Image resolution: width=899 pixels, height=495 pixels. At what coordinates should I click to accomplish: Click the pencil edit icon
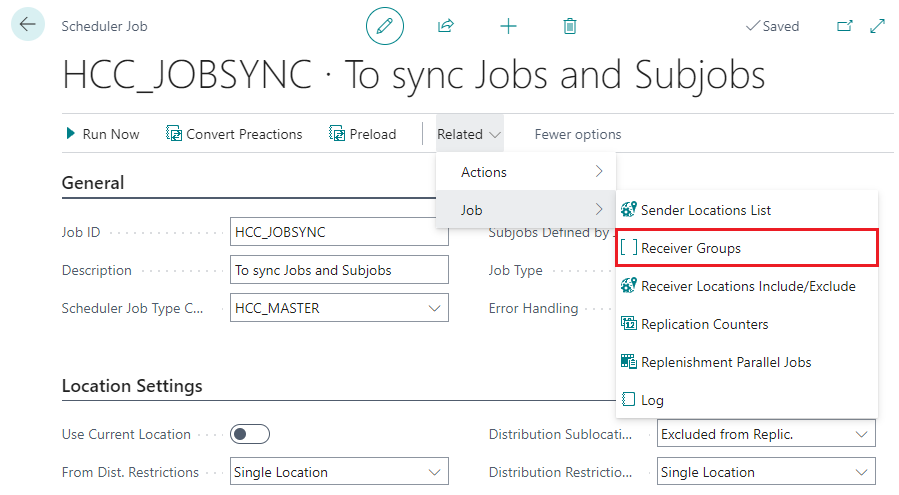tap(385, 26)
